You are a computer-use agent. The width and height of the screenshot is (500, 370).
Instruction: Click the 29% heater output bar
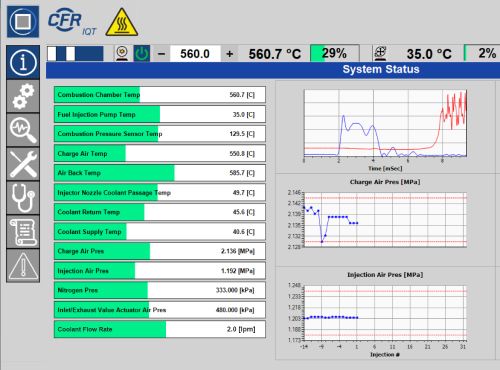coord(335,53)
